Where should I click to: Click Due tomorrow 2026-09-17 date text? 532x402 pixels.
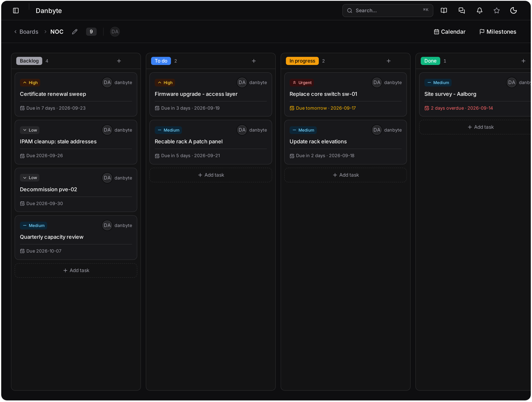[x=326, y=108]
